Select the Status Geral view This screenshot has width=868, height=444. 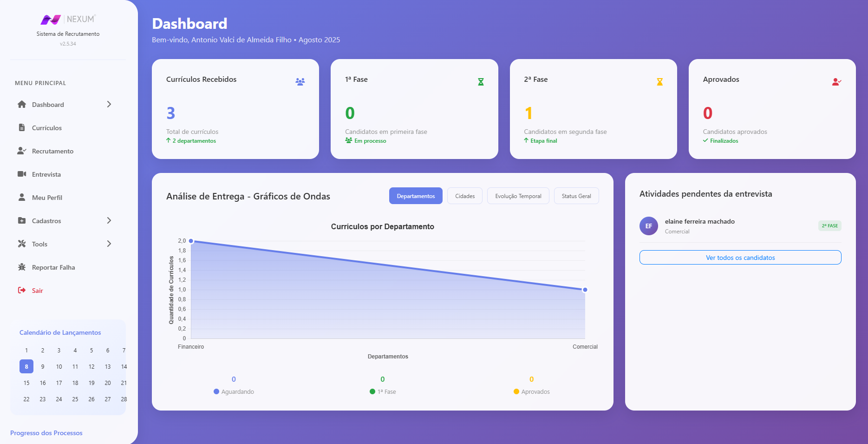[x=576, y=196]
